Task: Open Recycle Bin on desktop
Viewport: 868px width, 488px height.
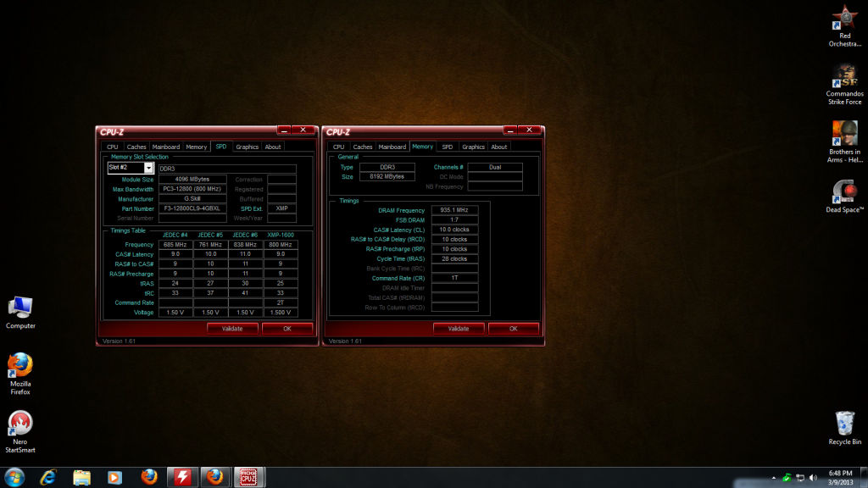Action: [845, 428]
